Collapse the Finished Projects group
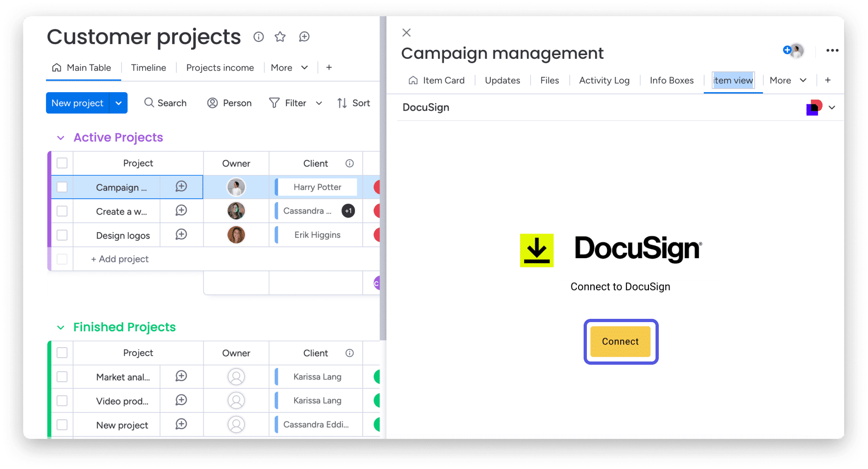The width and height of the screenshot is (868, 469). [61, 328]
